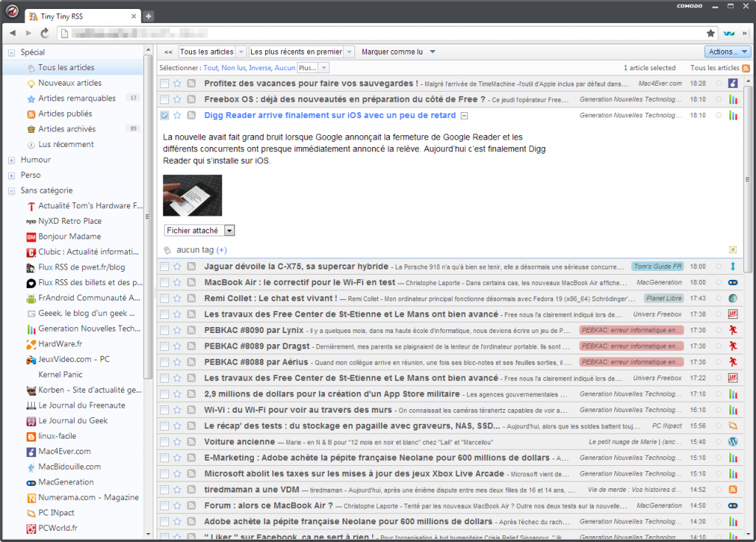Click the feed icon at end of 'Jaguar dévoile' row
The height and width of the screenshot is (542, 756).
tap(733, 266)
